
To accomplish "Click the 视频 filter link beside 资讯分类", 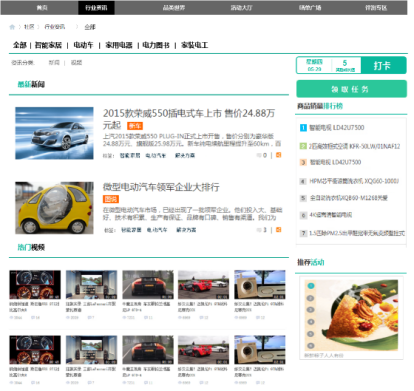I will [x=76, y=63].
